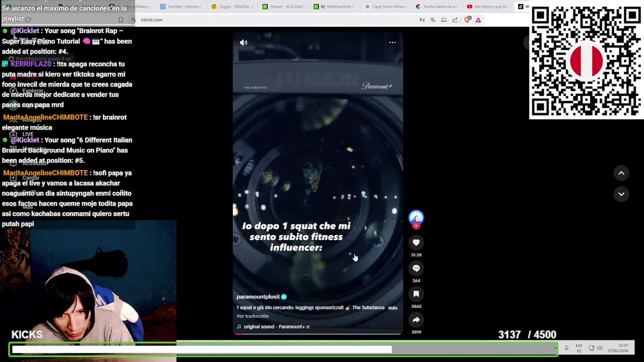Screen dimensions: 644x362
Task: Expand hidden tray icons chevron
Action: click(555, 348)
